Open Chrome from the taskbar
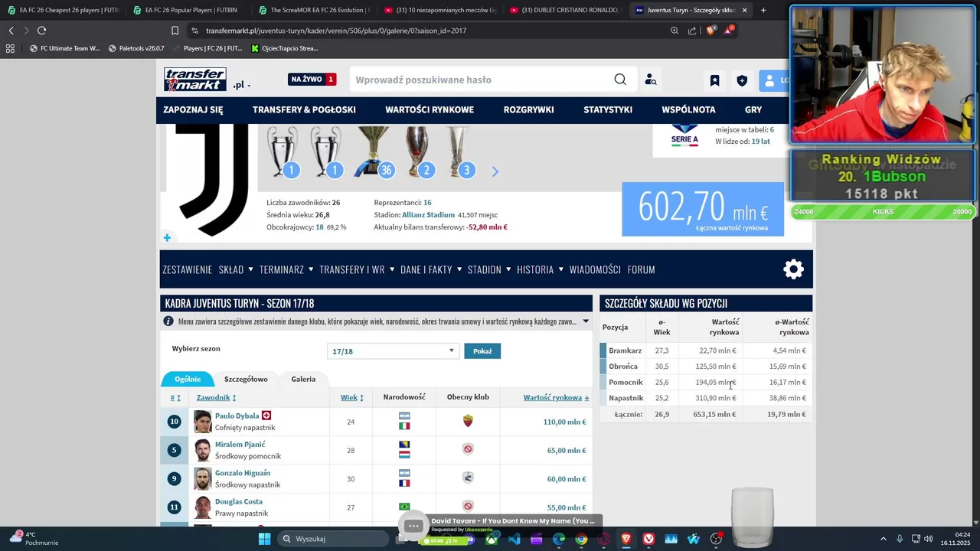The height and width of the screenshot is (551, 980). 581,539
